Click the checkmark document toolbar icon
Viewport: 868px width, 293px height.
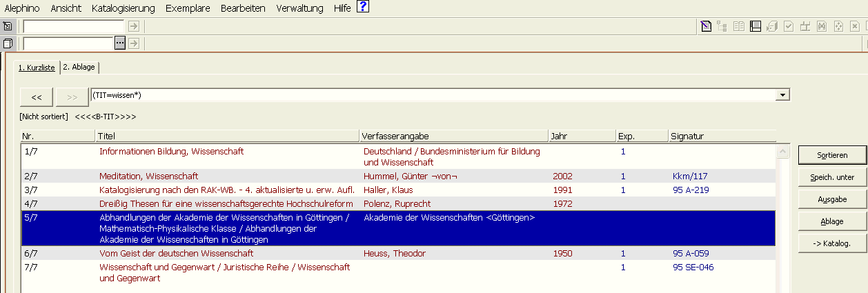click(x=789, y=26)
